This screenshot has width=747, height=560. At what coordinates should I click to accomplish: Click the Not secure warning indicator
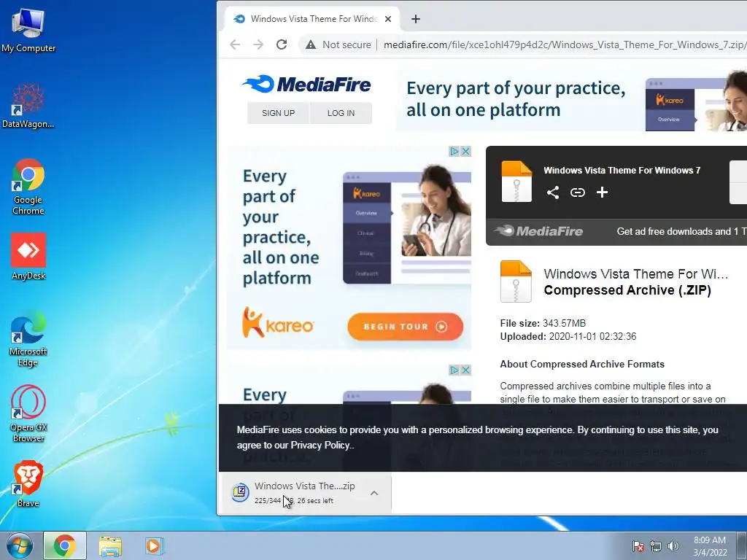point(338,44)
